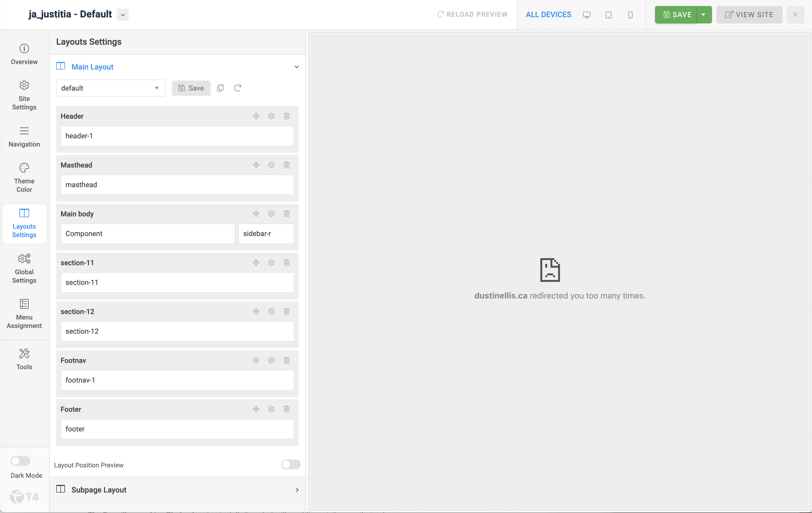
Task: Click the Header section settings gear icon
Action: click(x=271, y=116)
